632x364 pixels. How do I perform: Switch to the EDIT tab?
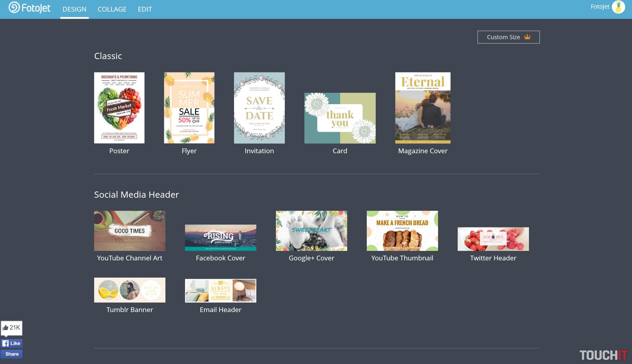click(x=145, y=9)
